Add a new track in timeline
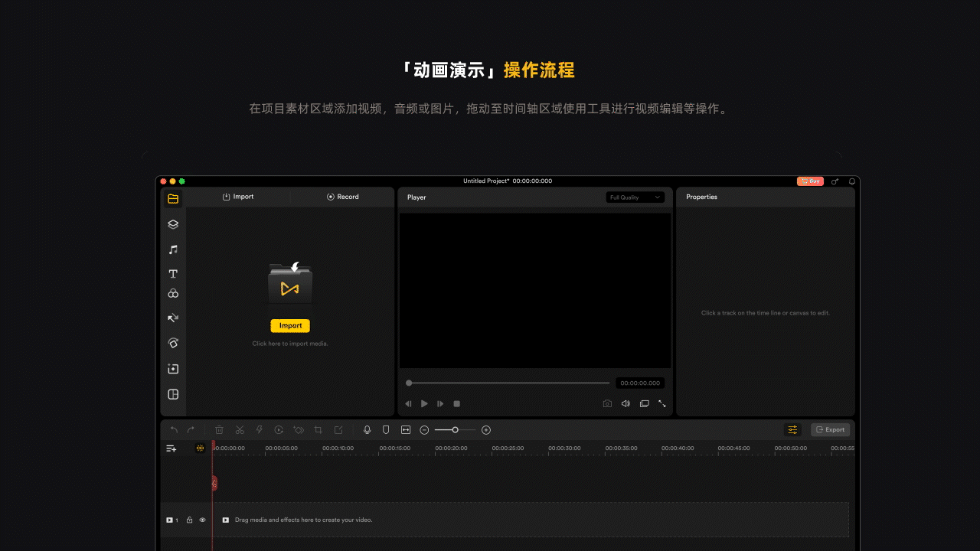The height and width of the screenshot is (551, 980). (x=171, y=448)
